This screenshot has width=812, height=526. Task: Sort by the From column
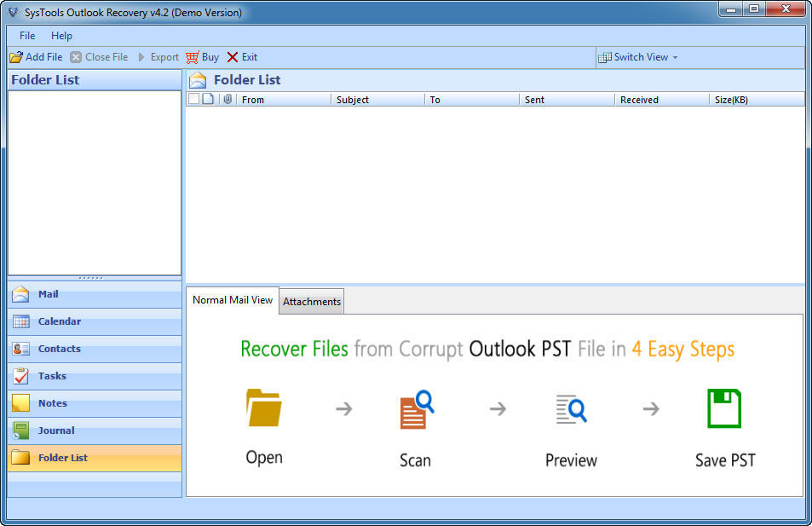pyautogui.click(x=283, y=100)
